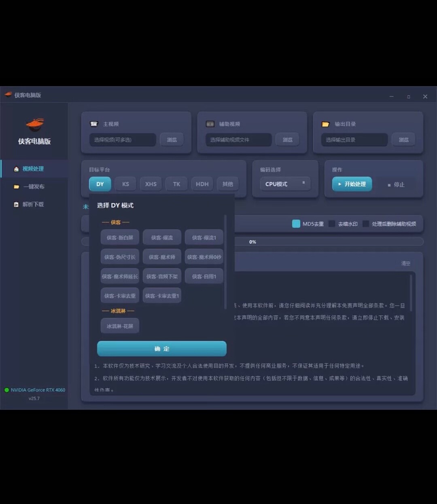Choose the 侠客-音频下架 mode

point(162,276)
